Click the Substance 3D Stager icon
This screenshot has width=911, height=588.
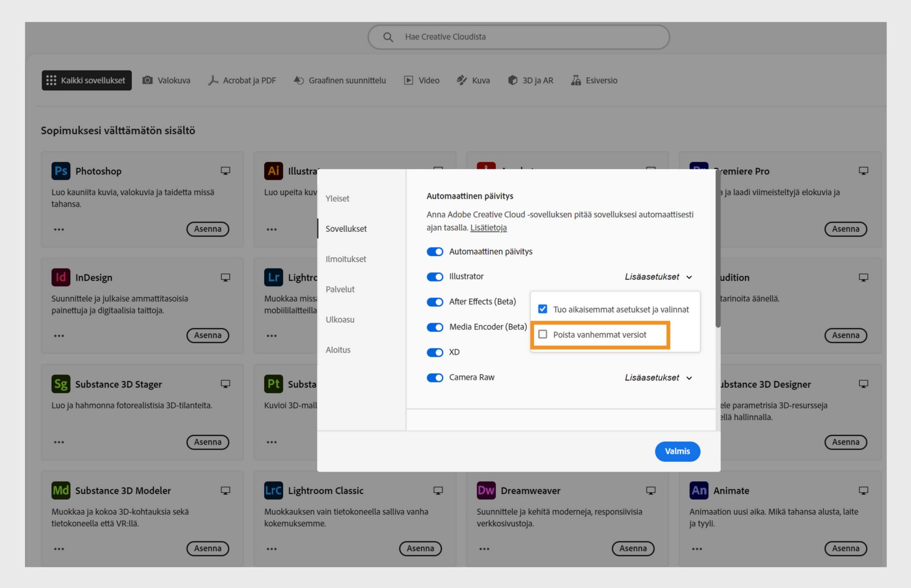click(61, 384)
